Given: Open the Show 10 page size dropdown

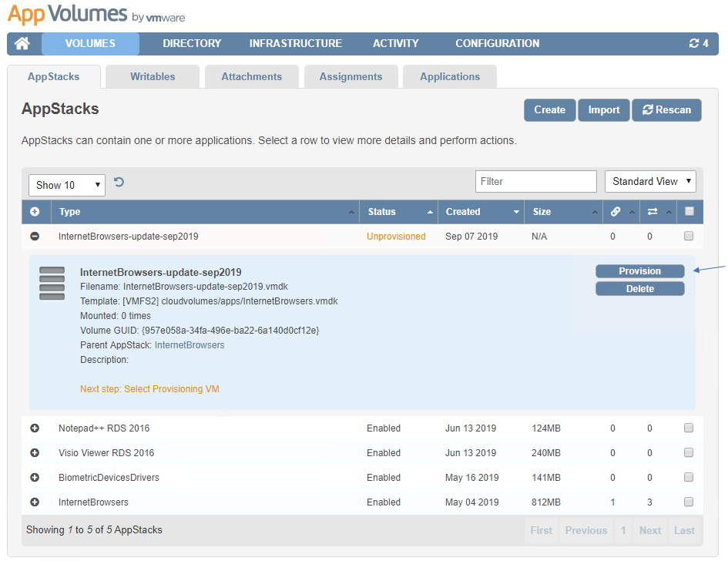Looking at the screenshot, I should tap(67, 185).
